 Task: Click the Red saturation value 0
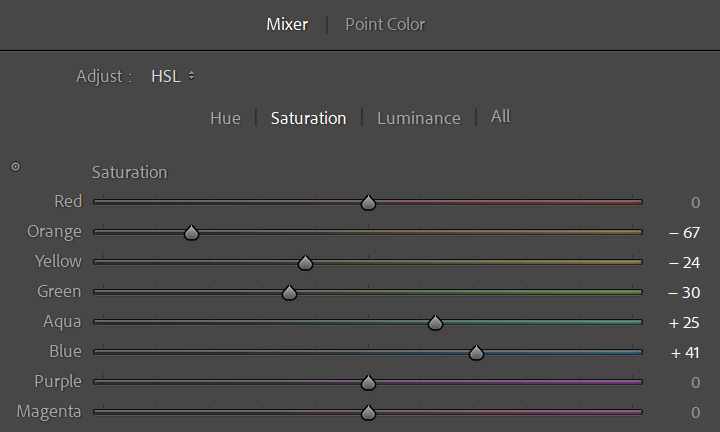click(696, 203)
